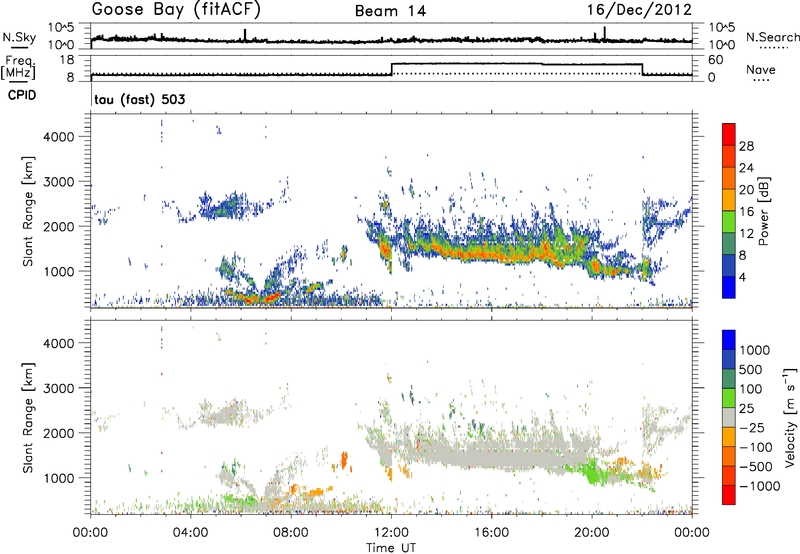Click the "20:00" time axis label
This screenshot has height=554, width=800.
pyautogui.click(x=592, y=533)
